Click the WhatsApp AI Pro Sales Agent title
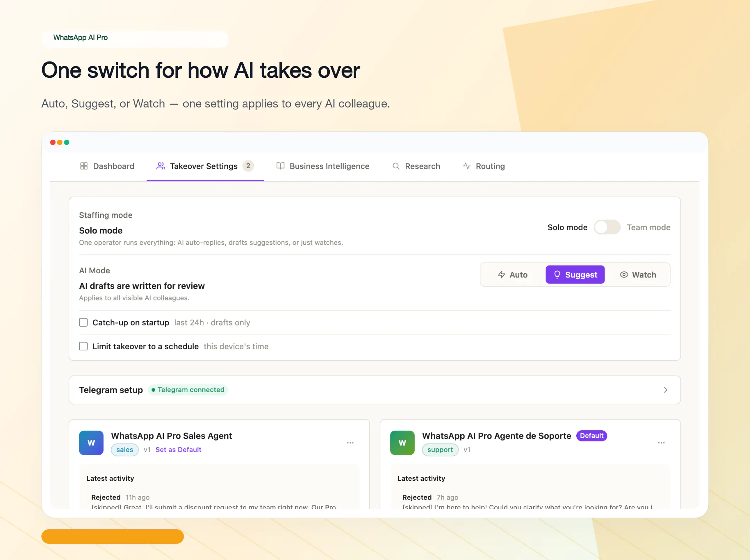750x560 pixels. coord(172,436)
